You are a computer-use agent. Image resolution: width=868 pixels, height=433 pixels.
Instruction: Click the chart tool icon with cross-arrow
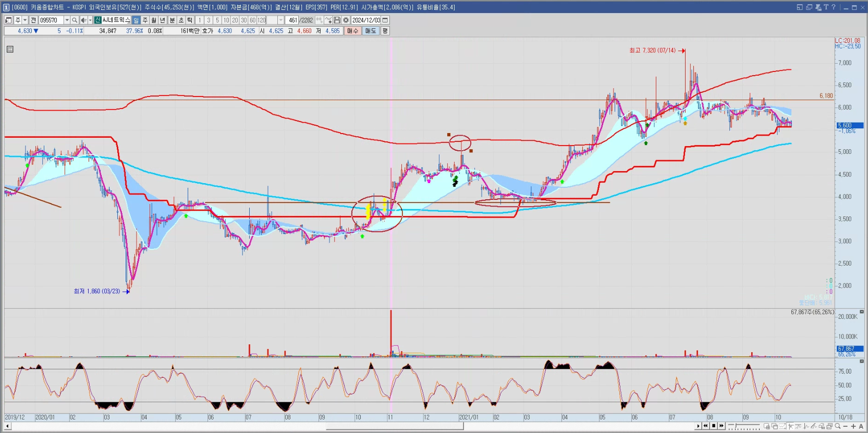(x=328, y=20)
